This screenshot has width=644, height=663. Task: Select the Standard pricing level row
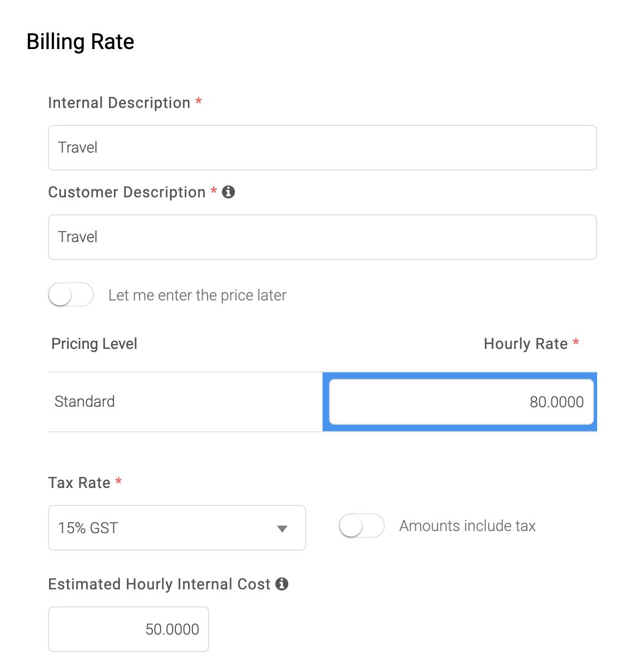[x=323, y=402]
